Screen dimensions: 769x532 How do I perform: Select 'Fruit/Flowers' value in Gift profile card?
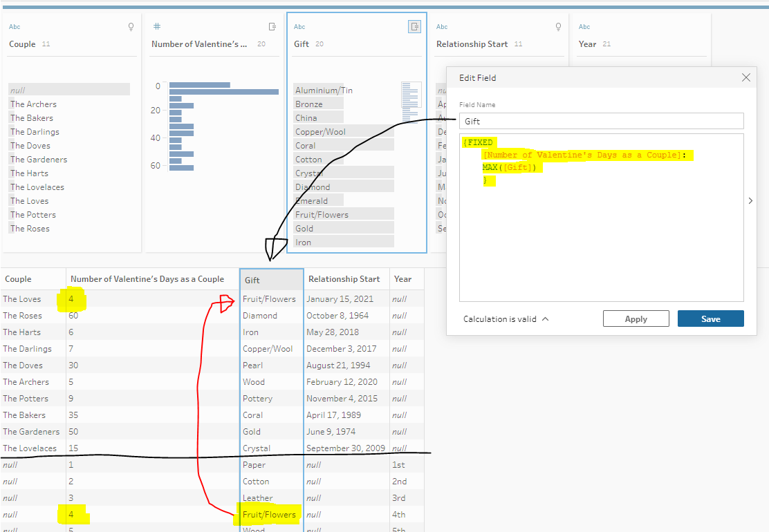tap(322, 215)
